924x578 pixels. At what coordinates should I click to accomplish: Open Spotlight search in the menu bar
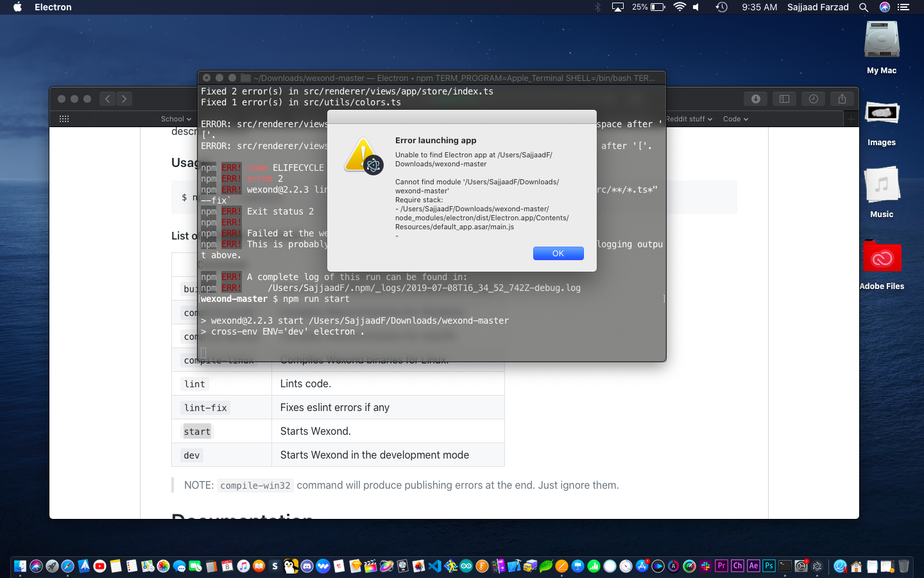[864, 7]
